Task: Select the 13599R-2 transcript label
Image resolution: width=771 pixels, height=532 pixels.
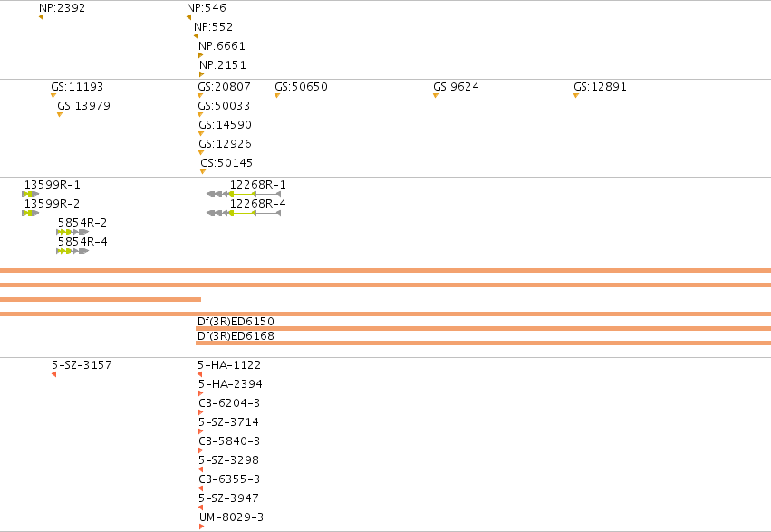Action: (53, 204)
